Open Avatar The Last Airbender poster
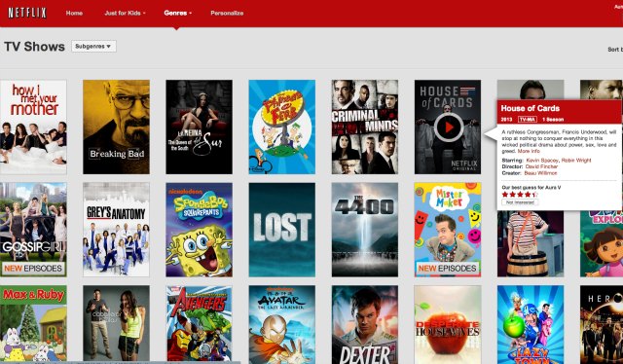The height and width of the screenshot is (364, 623). pos(282,324)
